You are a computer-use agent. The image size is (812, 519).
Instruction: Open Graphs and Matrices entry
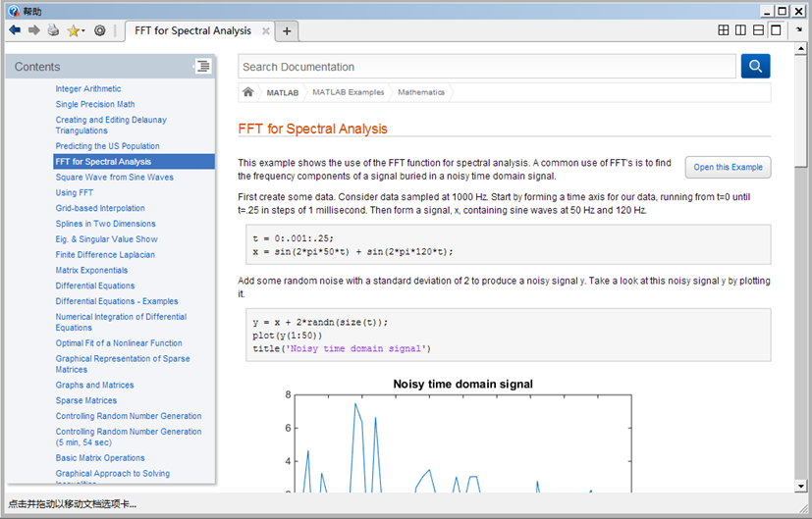point(94,386)
